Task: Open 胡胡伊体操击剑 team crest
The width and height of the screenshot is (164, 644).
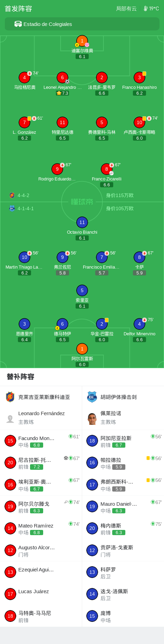Action: click(x=92, y=397)
